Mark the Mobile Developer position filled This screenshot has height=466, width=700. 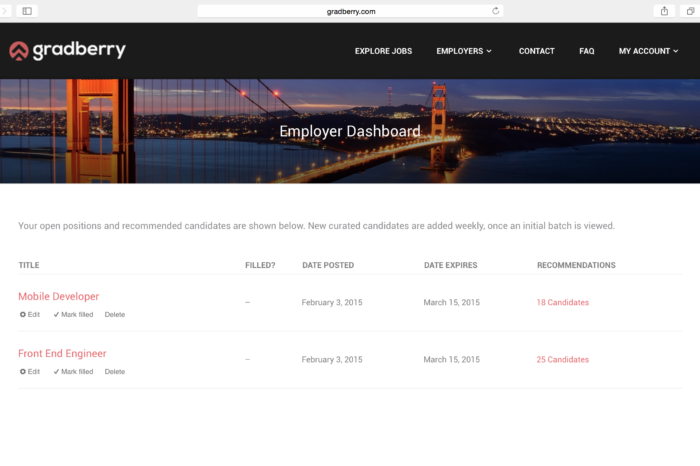[73, 314]
